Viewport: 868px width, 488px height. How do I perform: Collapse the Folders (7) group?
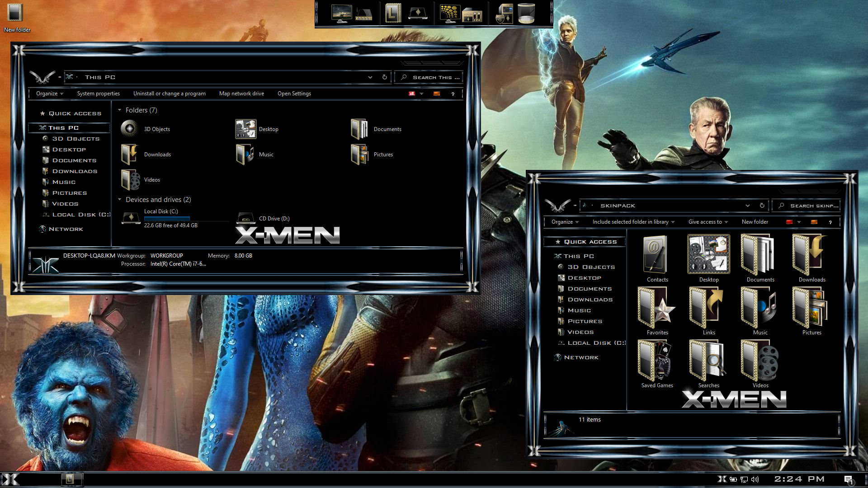pyautogui.click(x=120, y=110)
